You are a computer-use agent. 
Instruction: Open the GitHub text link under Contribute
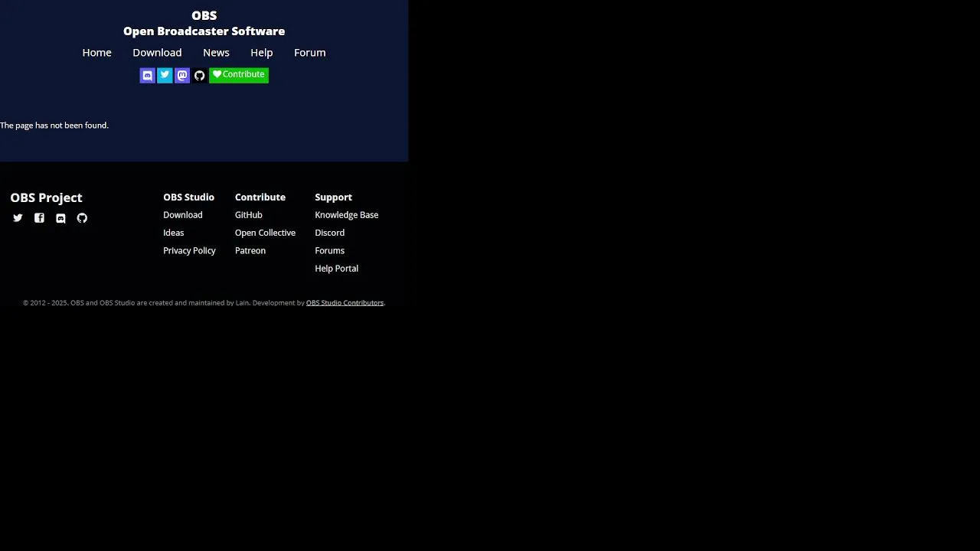click(249, 215)
